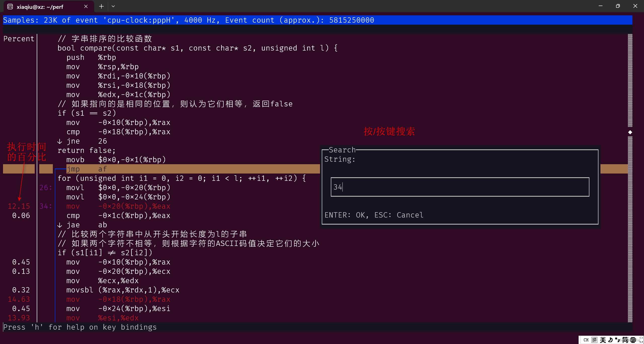Screen dimensions: 644x344
Task: Close the xiaqiu@xz: ~/perf tab
Action: pyautogui.click(x=86, y=7)
